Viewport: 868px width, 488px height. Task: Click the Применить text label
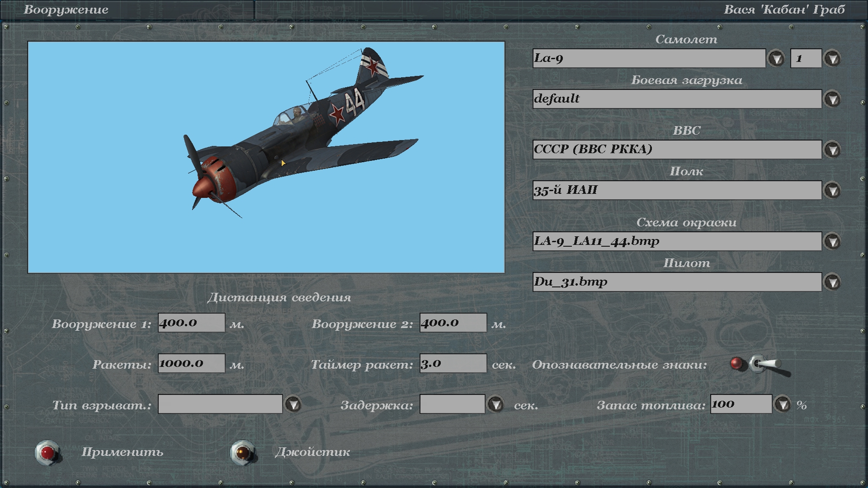122,452
